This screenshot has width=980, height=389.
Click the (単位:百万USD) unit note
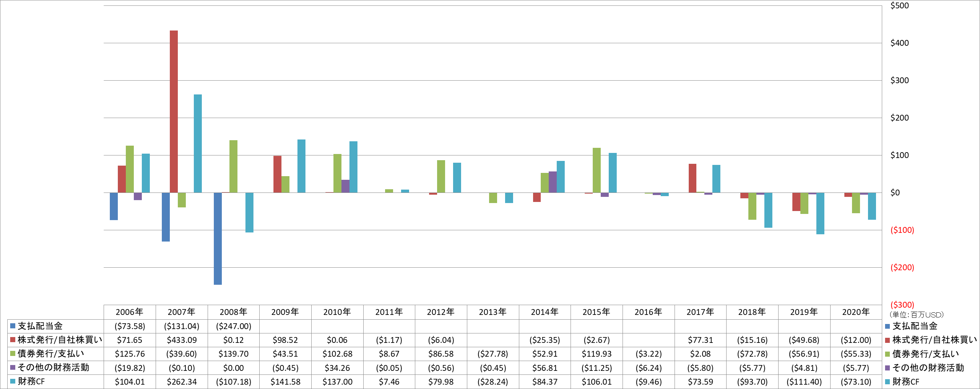pyautogui.click(x=916, y=315)
